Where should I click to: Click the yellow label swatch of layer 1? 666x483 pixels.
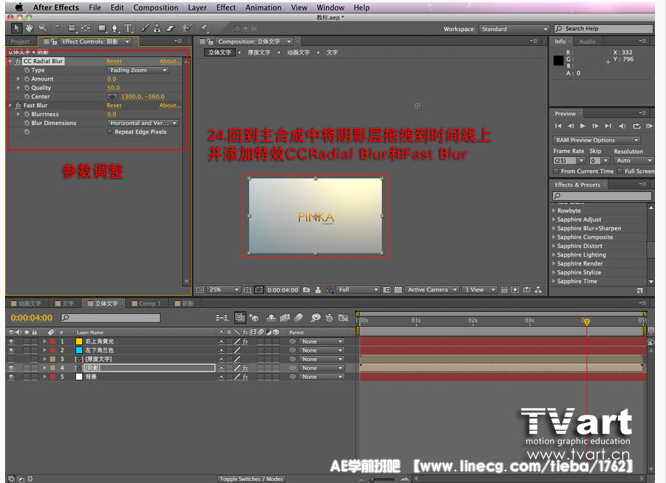coord(79,341)
